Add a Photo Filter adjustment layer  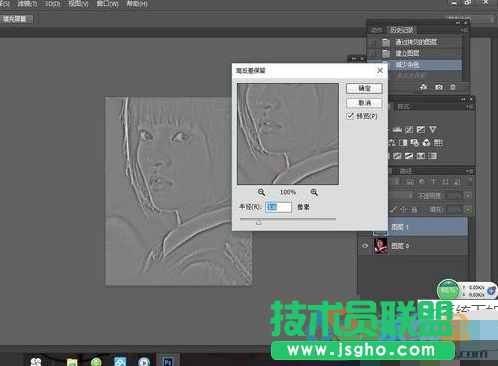pos(415,143)
